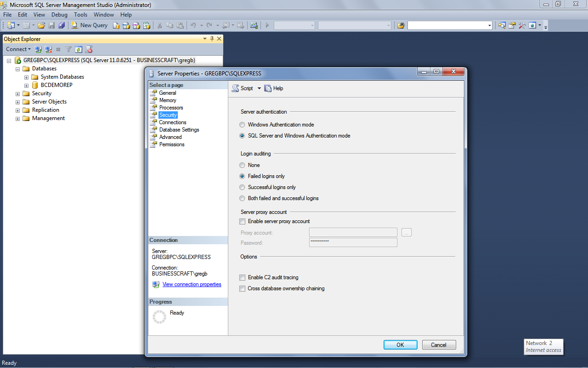Open the Tools menu
This screenshot has height=368, width=588.
[x=81, y=15]
